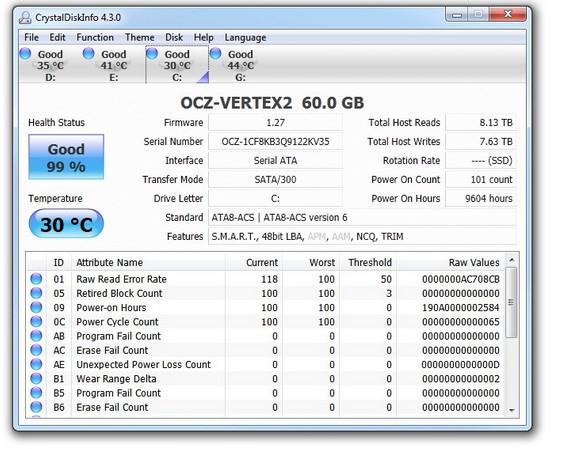The height and width of the screenshot is (449, 564).
Task: Select the Power Cycle Count row name
Action: click(117, 322)
